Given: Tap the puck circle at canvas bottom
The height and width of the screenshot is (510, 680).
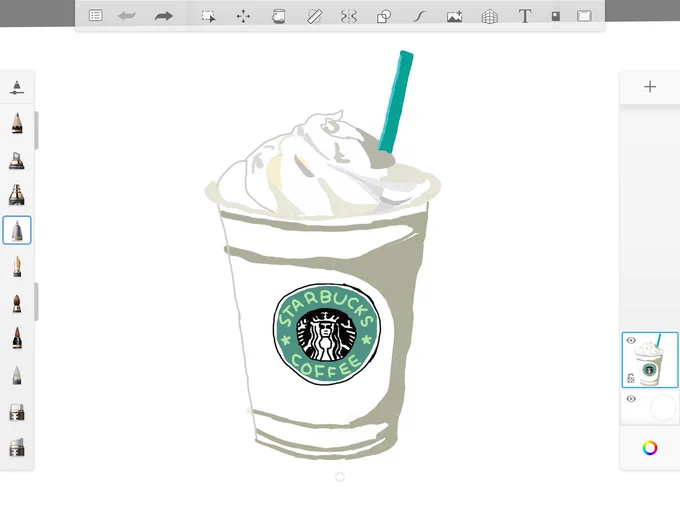Looking at the screenshot, I should (340, 477).
